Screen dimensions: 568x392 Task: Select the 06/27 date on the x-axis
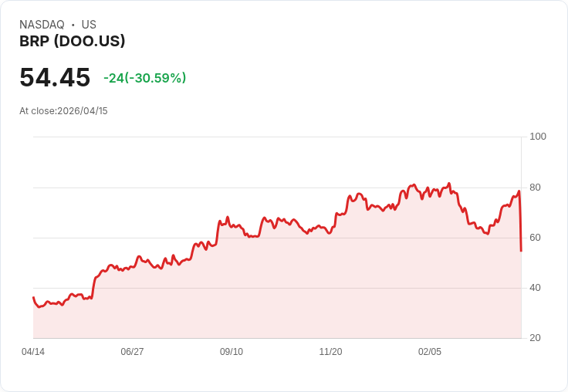click(x=132, y=352)
